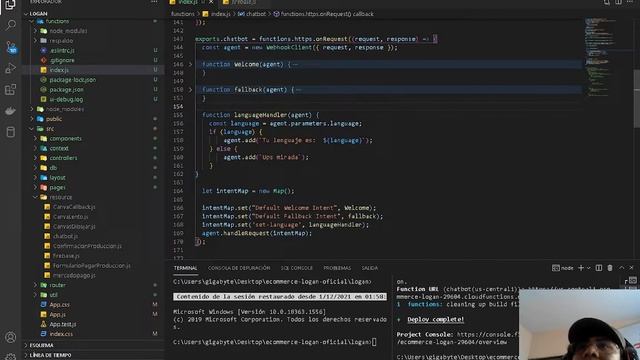Open ConfirmacionProduccion.js file
This screenshot has width=640, height=360.
[87, 246]
